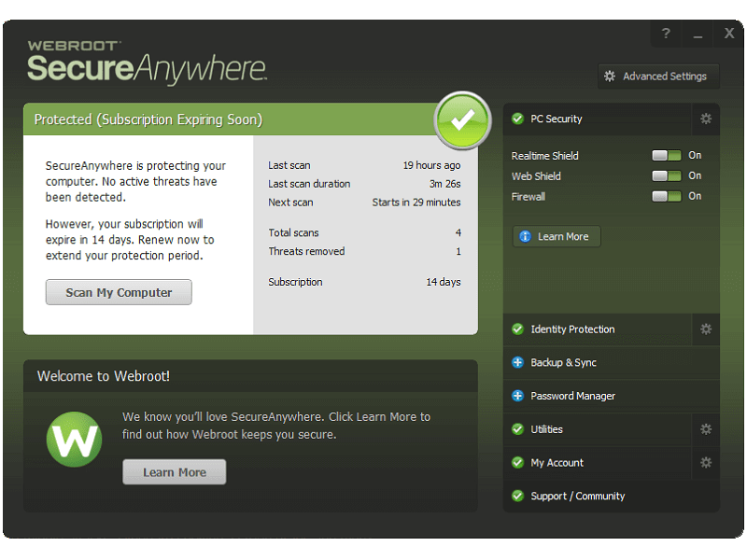Expand the My Account section

coord(598,462)
